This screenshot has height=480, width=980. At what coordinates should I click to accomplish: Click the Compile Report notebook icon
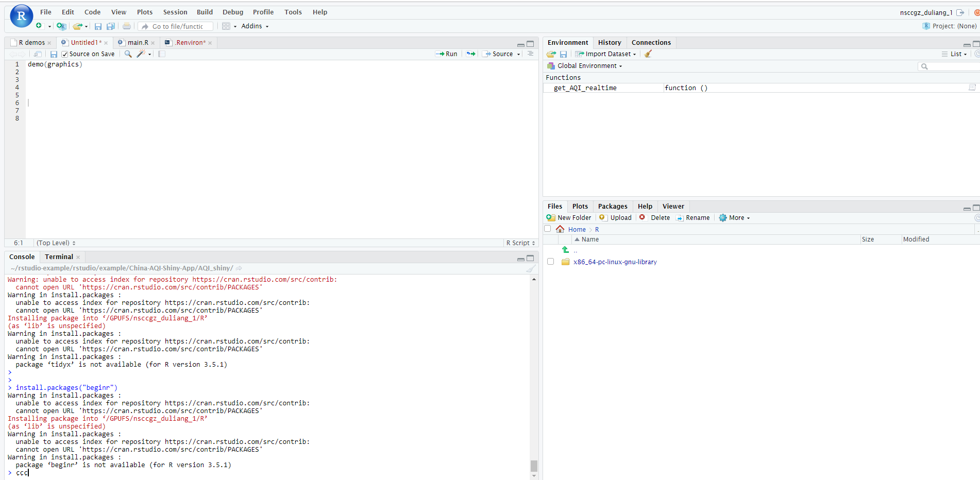coord(162,54)
